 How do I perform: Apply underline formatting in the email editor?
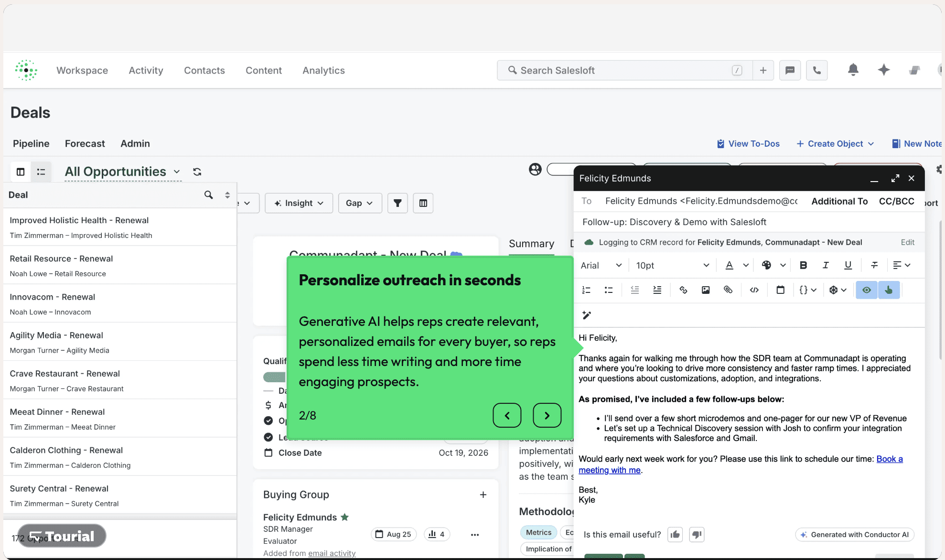pyautogui.click(x=848, y=265)
